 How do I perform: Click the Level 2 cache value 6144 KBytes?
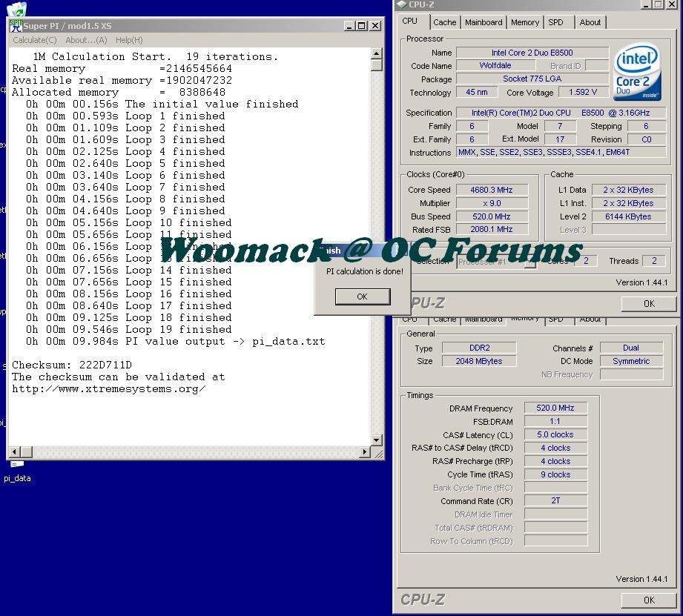click(x=628, y=216)
